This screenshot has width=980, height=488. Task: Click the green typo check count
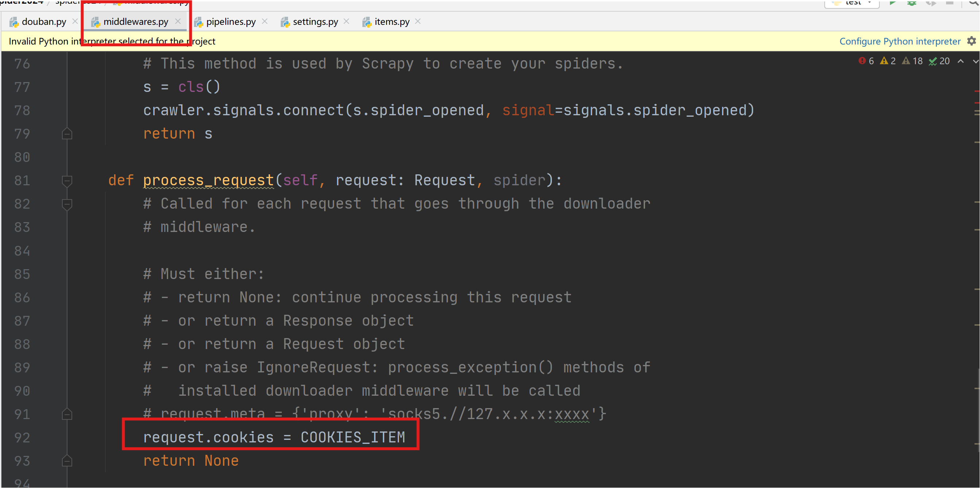pyautogui.click(x=938, y=61)
